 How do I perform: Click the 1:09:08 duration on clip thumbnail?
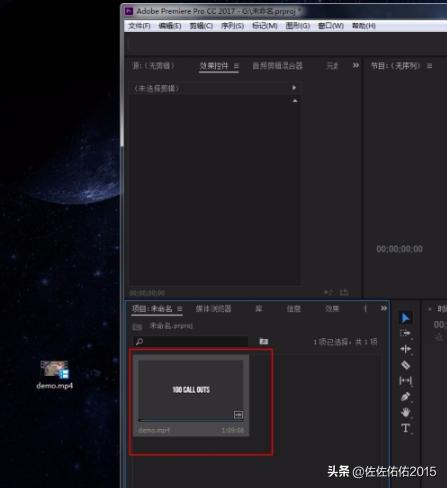(233, 430)
